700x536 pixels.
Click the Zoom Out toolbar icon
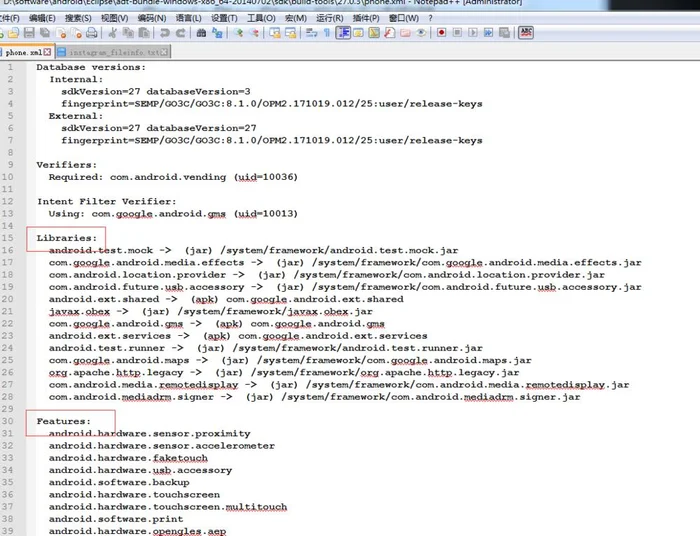254,33
